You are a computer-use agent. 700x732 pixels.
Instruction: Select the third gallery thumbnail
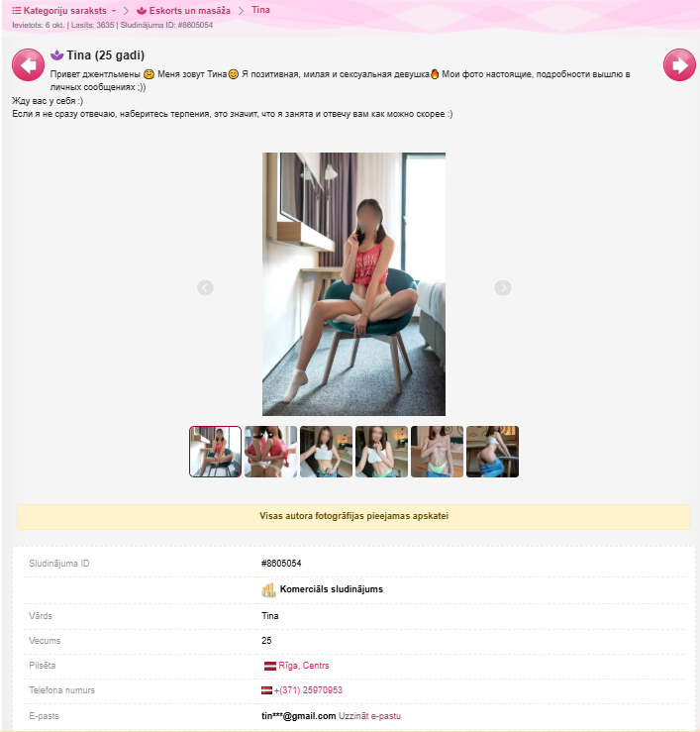326,452
